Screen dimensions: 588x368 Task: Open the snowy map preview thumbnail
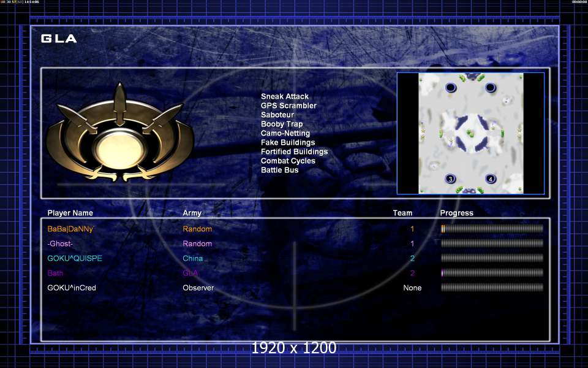tap(470, 133)
